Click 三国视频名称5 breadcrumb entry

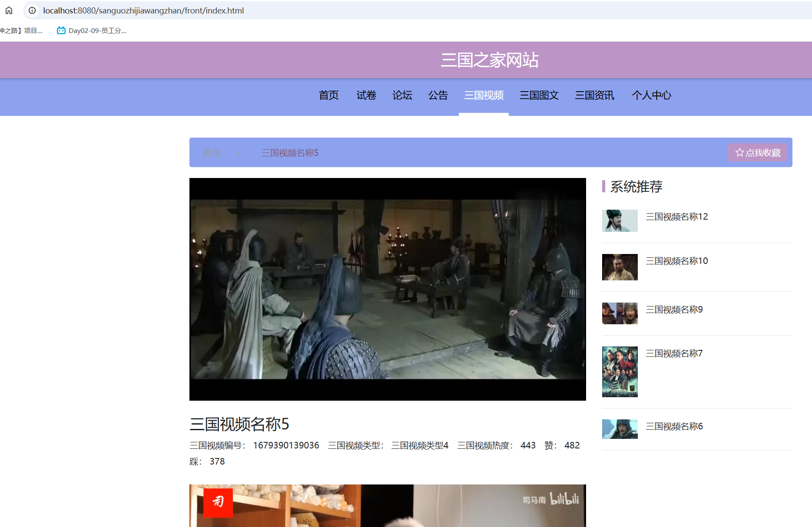(x=290, y=153)
